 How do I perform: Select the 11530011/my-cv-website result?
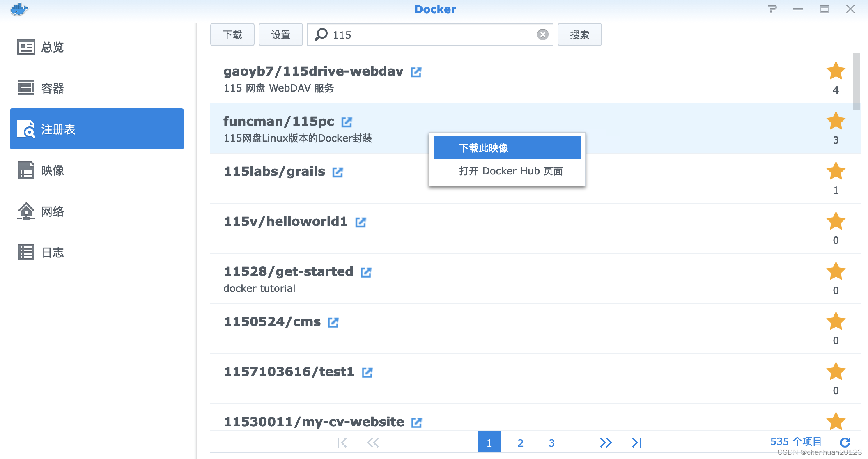pos(535,418)
